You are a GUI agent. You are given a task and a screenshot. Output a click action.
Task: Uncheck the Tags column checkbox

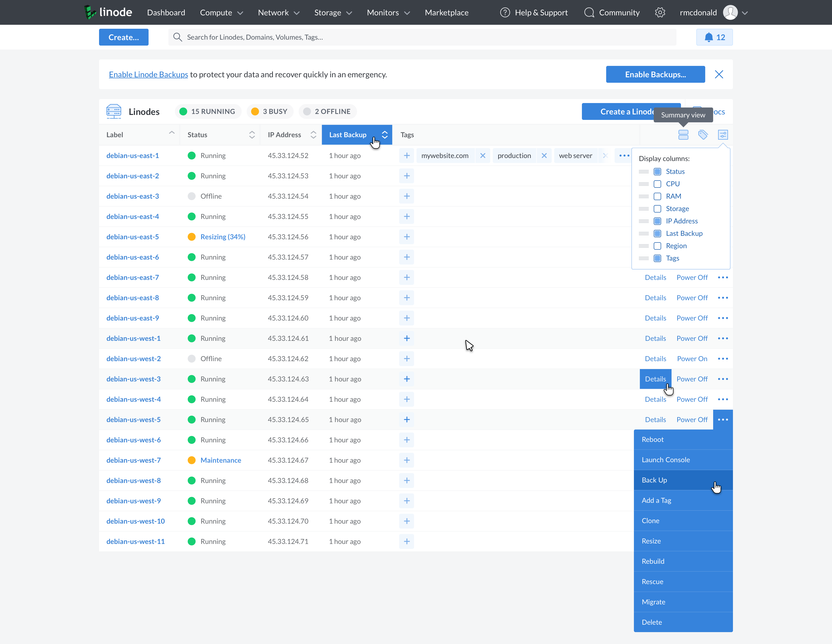657,258
